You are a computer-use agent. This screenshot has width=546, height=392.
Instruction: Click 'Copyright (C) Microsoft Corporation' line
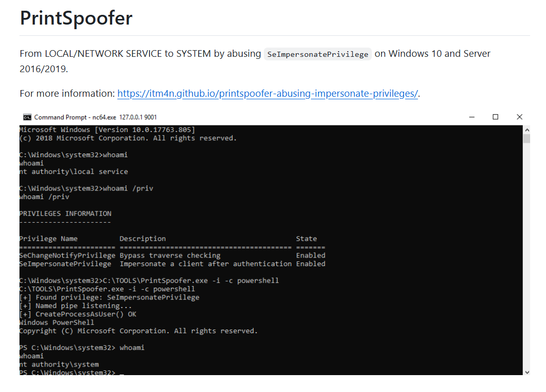(139, 331)
